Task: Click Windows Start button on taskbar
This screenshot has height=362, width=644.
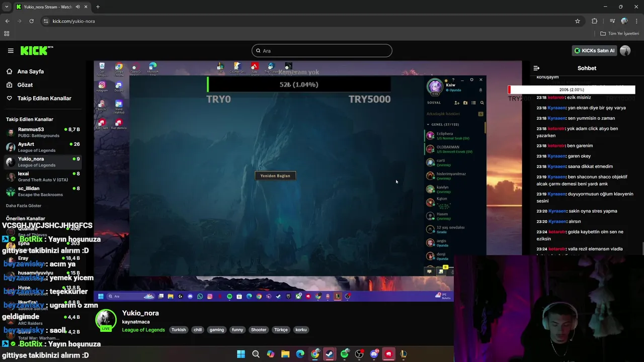Action: (241, 354)
